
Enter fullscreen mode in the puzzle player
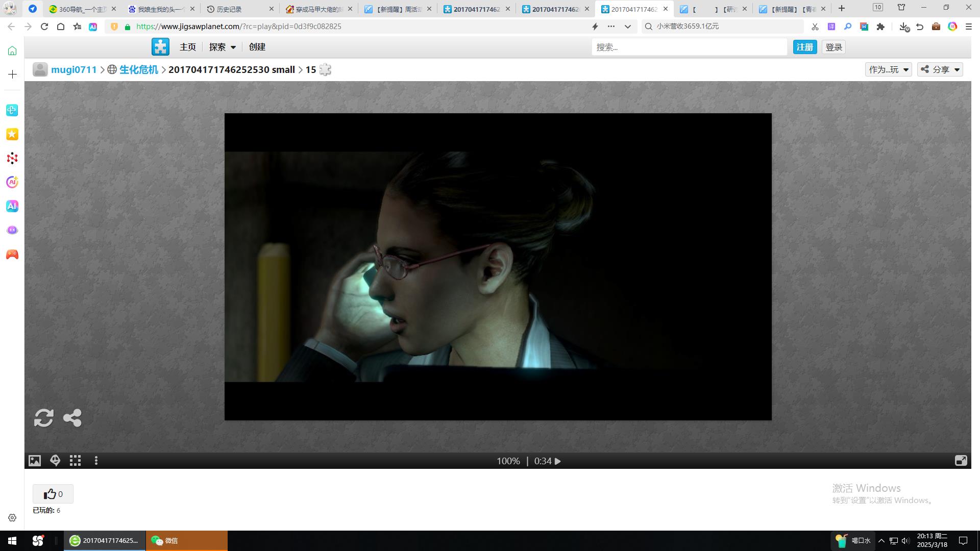click(x=961, y=461)
